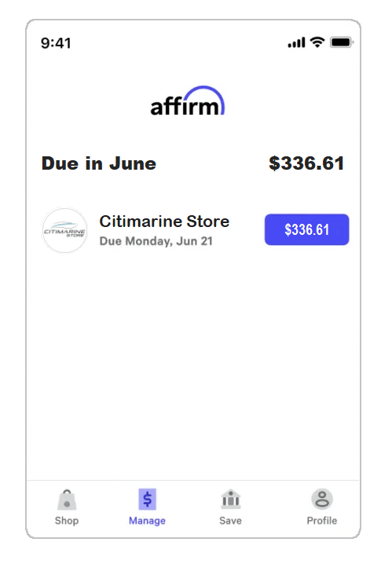This screenshot has height=564, width=392.
Task: Open the Profile person icon
Action: pyautogui.click(x=322, y=500)
